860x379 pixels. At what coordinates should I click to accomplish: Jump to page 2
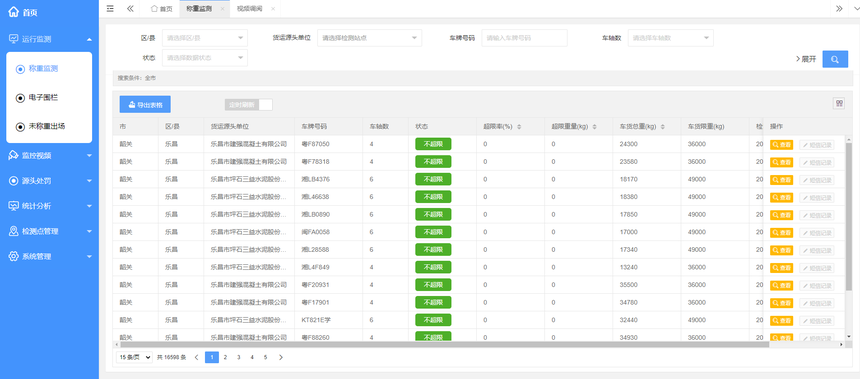(225, 357)
